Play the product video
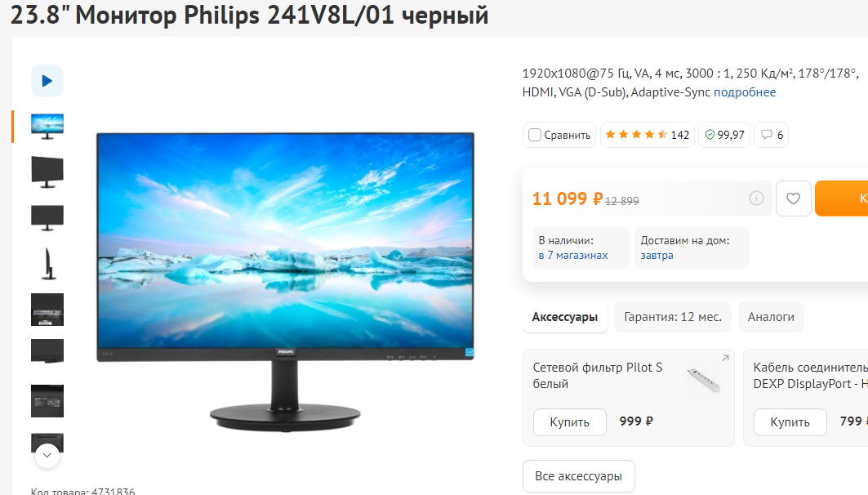 click(x=47, y=81)
